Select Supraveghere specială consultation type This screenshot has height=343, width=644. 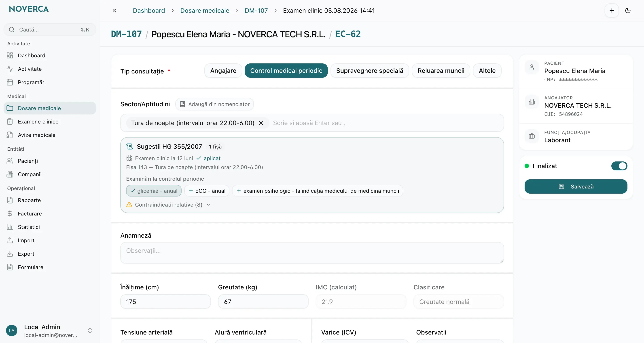pos(369,71)
